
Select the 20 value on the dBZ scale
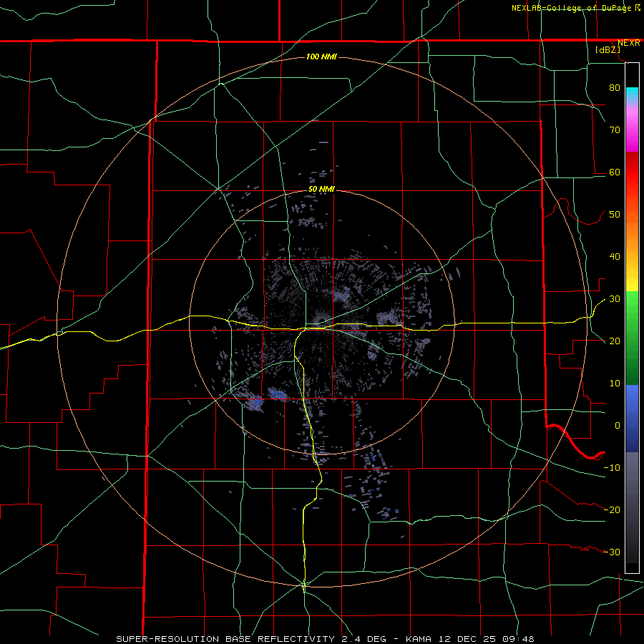[615, 341]
